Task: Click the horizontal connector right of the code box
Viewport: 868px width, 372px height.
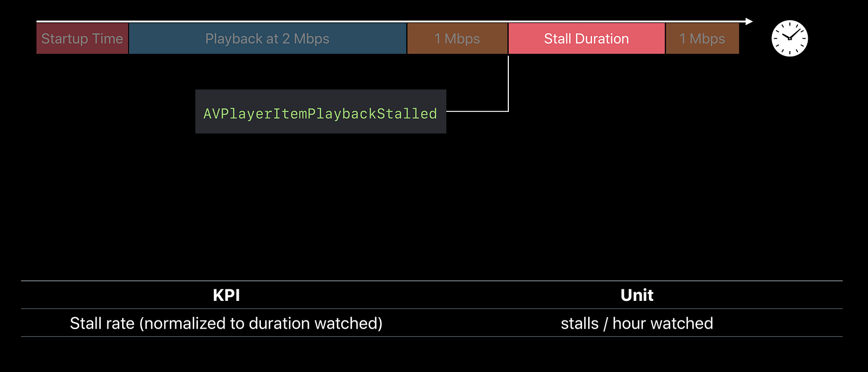Action: (476, 111)
